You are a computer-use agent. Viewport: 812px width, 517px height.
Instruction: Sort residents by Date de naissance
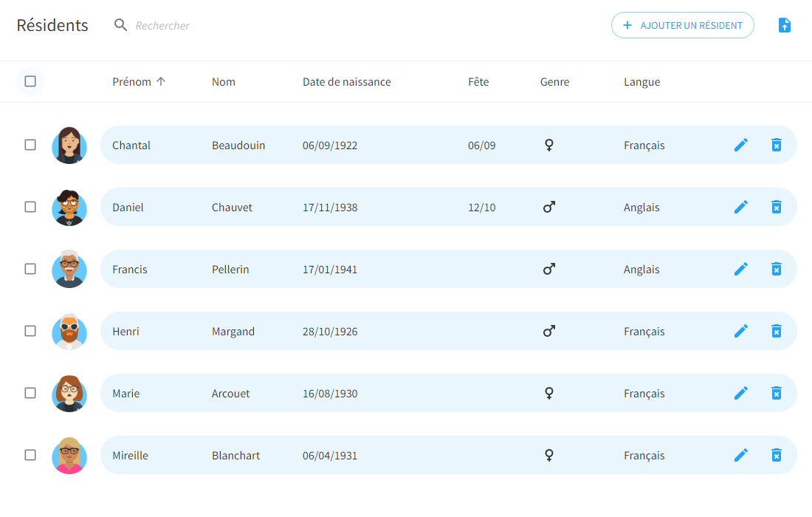point(346,82)
